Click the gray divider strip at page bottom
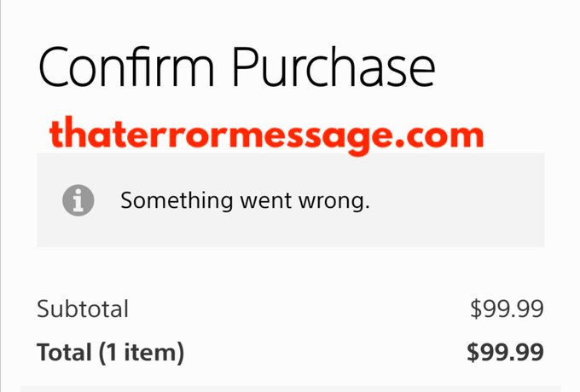This screenshot has width=580, height=392. pos(290,389)
